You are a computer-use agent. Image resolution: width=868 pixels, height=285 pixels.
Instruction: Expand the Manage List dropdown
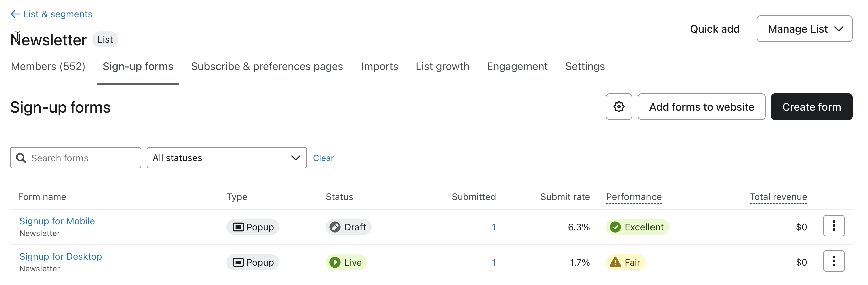[x=804, y=29]
